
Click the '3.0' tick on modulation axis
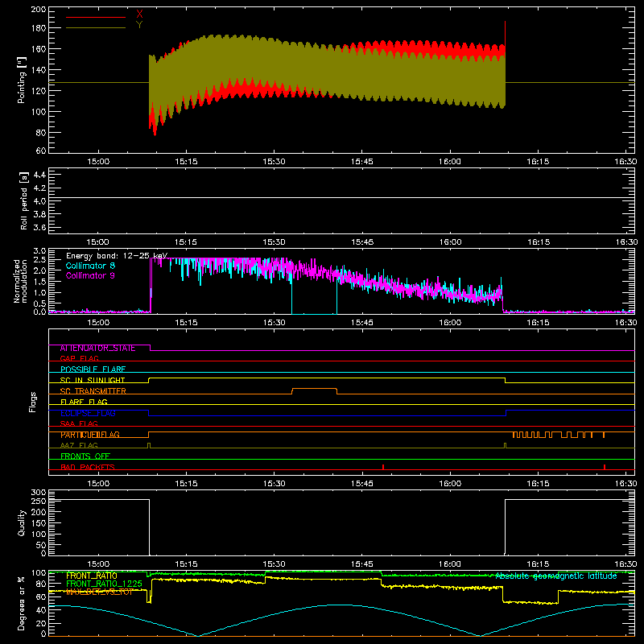click(x=39, y=250)
